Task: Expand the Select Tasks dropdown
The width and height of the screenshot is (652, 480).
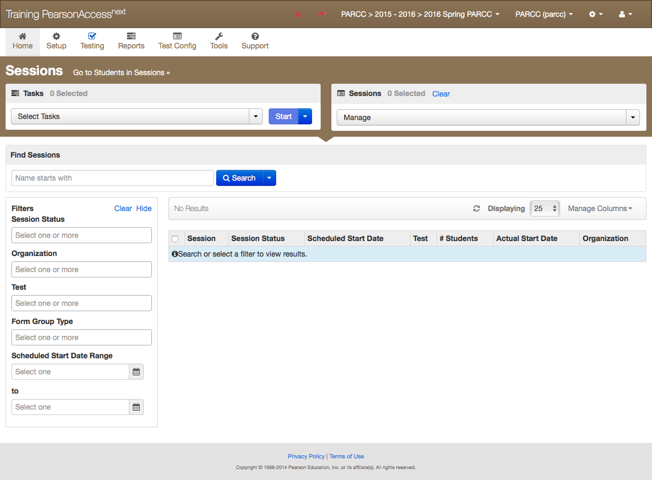Action: pyautogui.click(x=255, y=117)
